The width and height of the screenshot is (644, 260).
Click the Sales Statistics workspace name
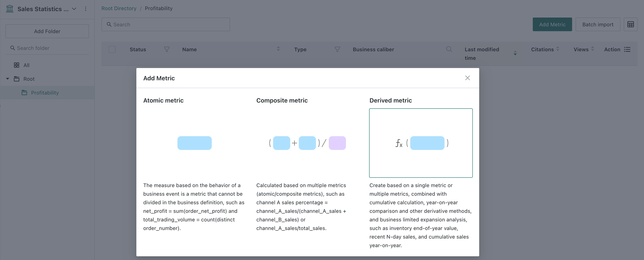[43, 9]
